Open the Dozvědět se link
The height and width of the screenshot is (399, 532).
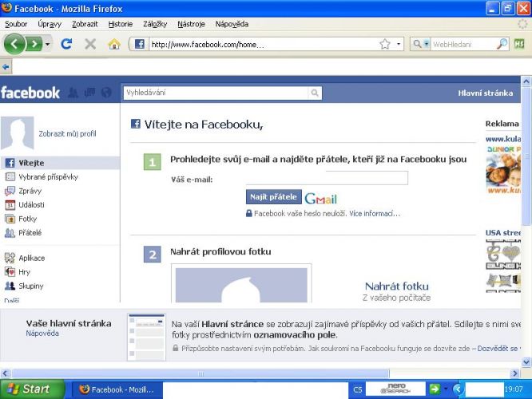click(x=498, y=349)
